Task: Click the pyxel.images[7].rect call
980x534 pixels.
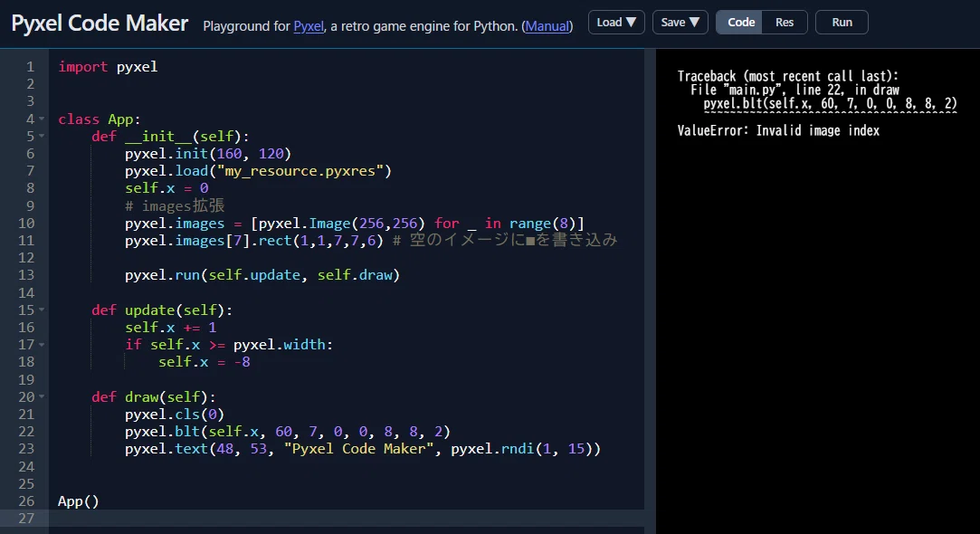Action: click(253, 240)
